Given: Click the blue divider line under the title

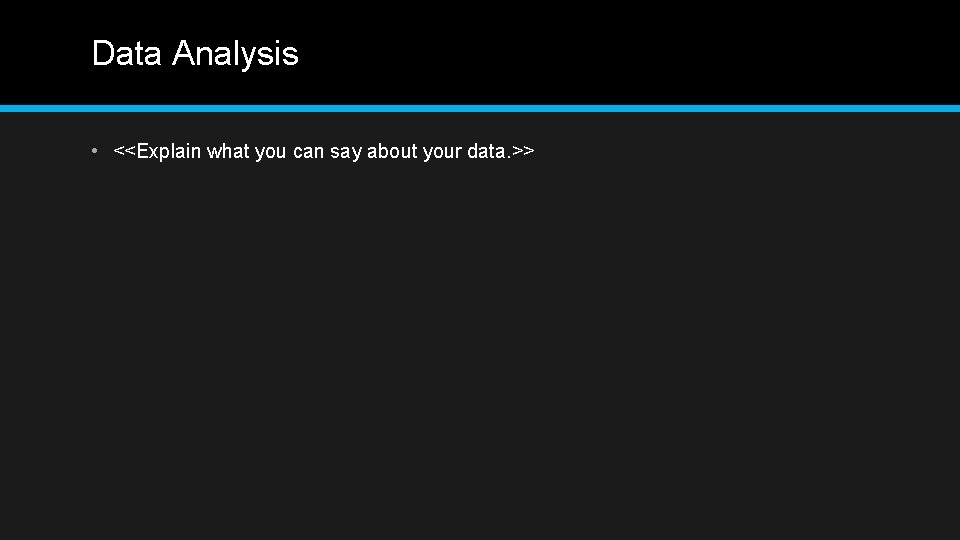Looking at the screenshot, I should (480, 108).
